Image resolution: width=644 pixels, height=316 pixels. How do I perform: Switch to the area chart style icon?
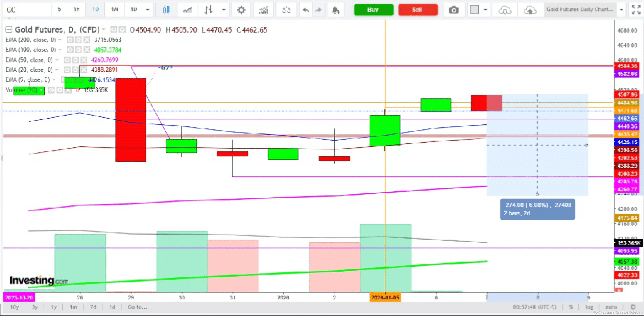point(187,10)
